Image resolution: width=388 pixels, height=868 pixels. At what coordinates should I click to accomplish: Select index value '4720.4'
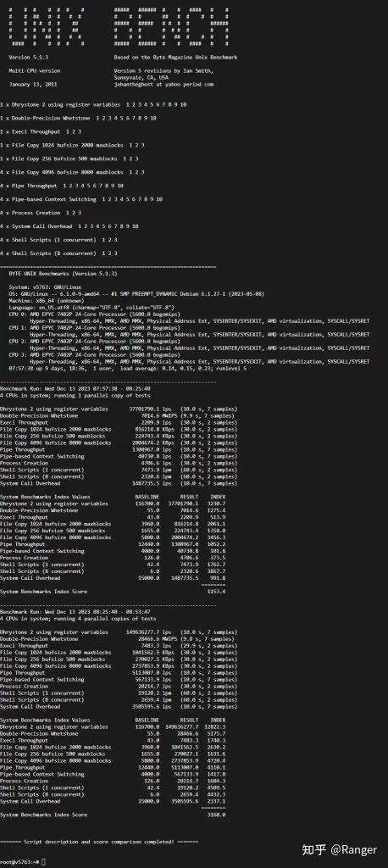click(x=216, y=760)
